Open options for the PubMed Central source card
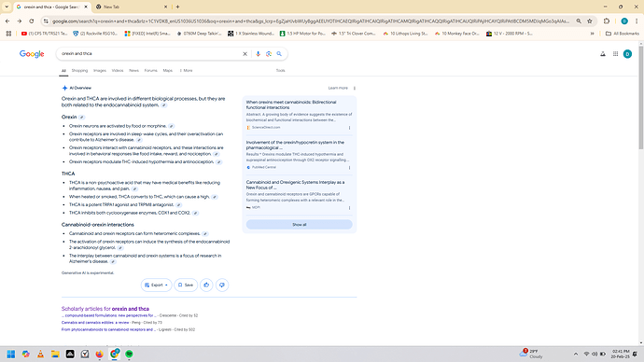This screenshot has width=644, height=362. (349, 167)
